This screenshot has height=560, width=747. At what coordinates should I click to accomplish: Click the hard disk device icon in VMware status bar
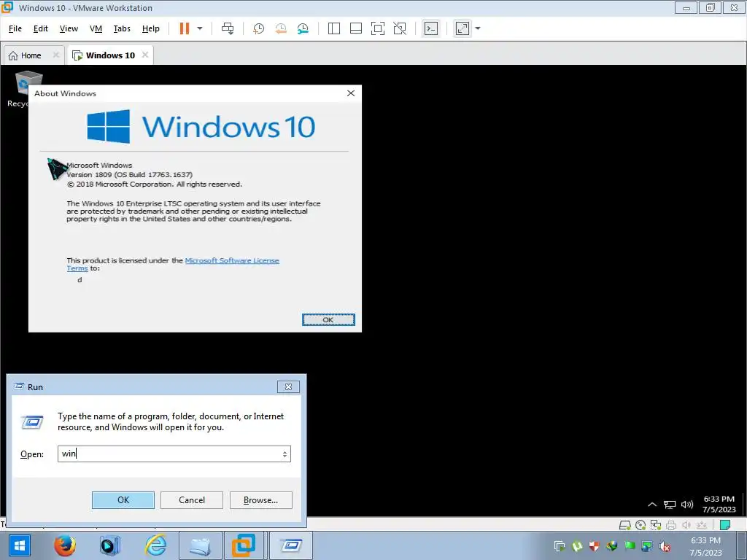point(624,525)
